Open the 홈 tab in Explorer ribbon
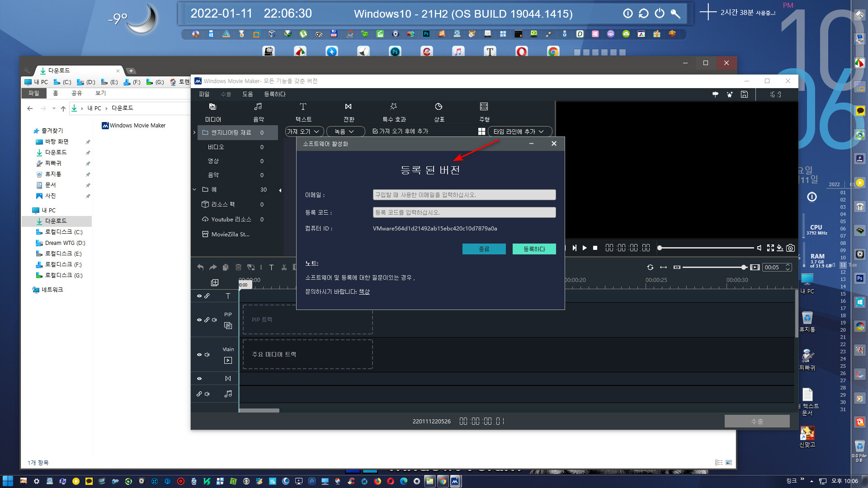The width and height of the screenshot is (868, 488). tap(56, 93)
